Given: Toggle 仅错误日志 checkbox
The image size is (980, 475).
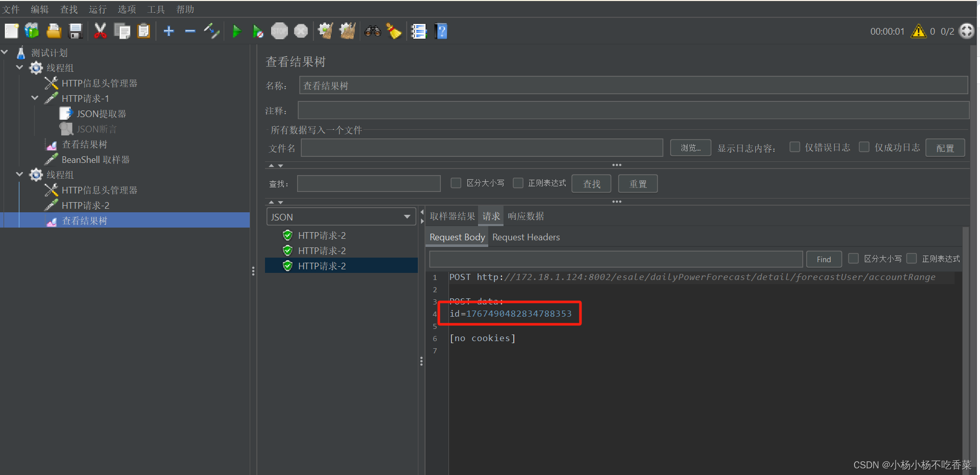Looking at the screenshot, I should coord(794,147).
